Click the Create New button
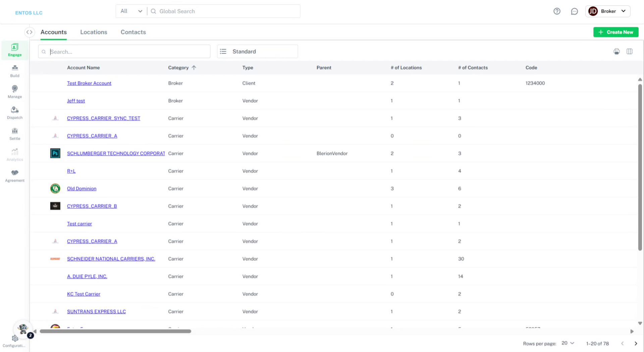 616,32
